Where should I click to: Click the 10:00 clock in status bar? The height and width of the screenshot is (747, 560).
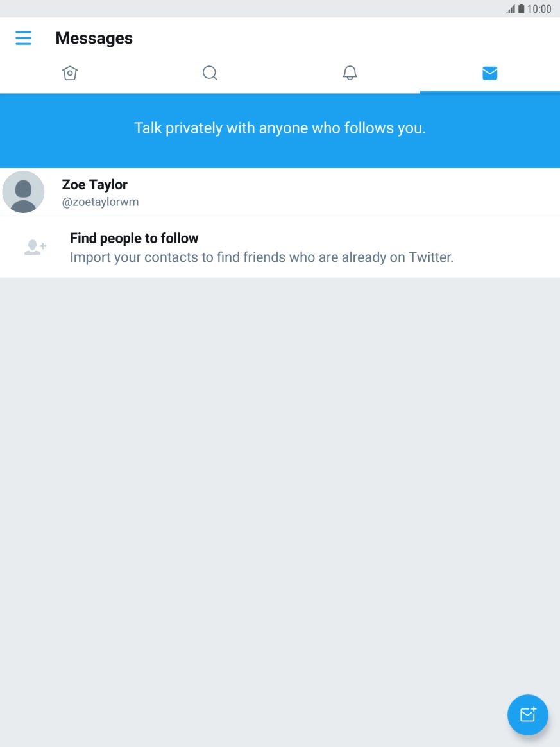point(539,9)
